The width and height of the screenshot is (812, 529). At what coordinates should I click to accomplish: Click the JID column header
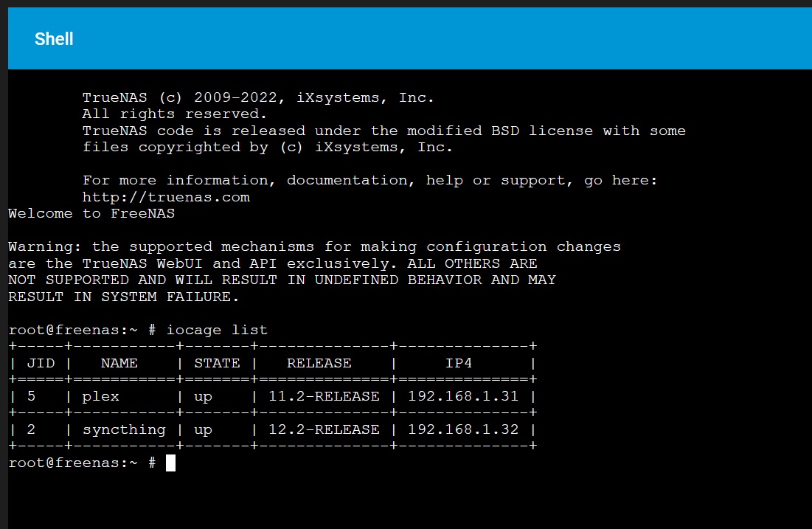tap(41, 363)
